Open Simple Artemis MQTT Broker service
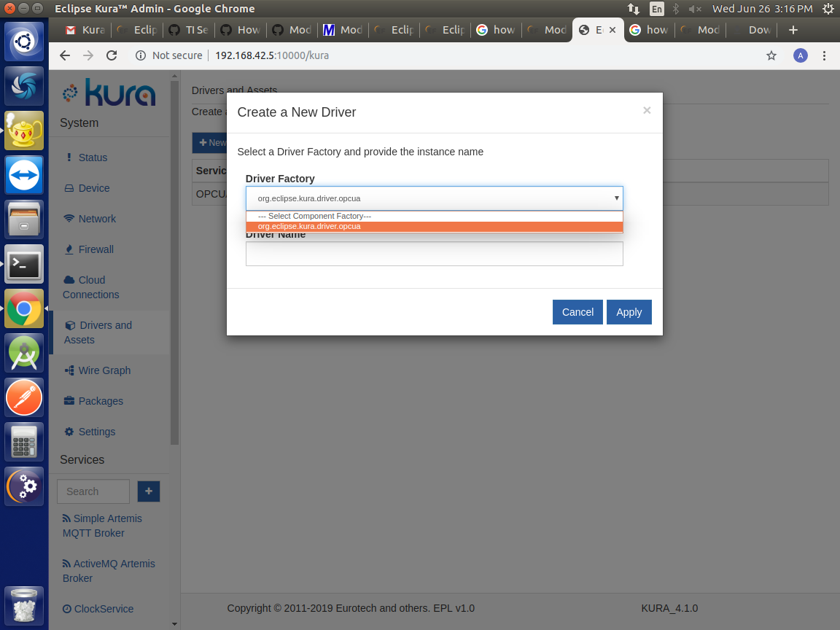Screen dimensions: 840x630 point(102,526)
